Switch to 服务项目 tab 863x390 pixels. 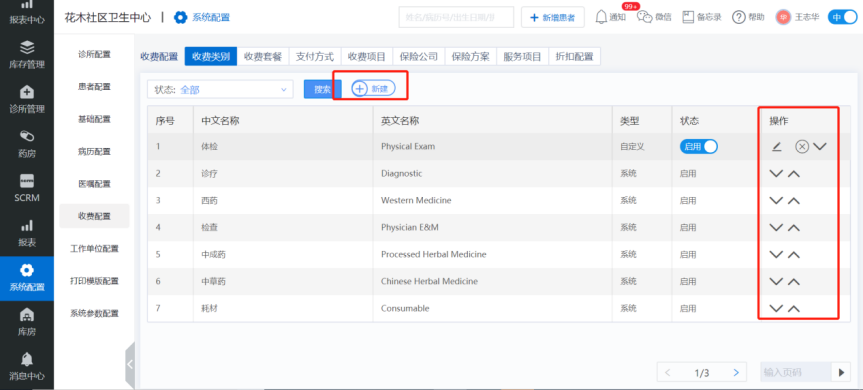(523, 56)
